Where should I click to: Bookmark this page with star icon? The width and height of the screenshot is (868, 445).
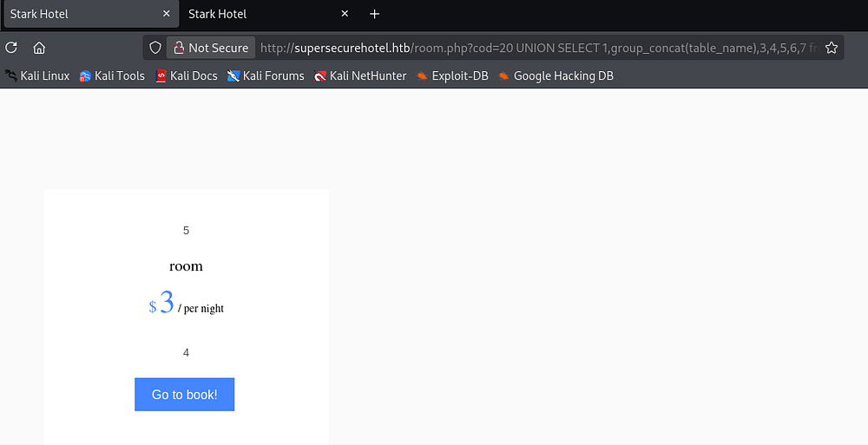[831, 48]
